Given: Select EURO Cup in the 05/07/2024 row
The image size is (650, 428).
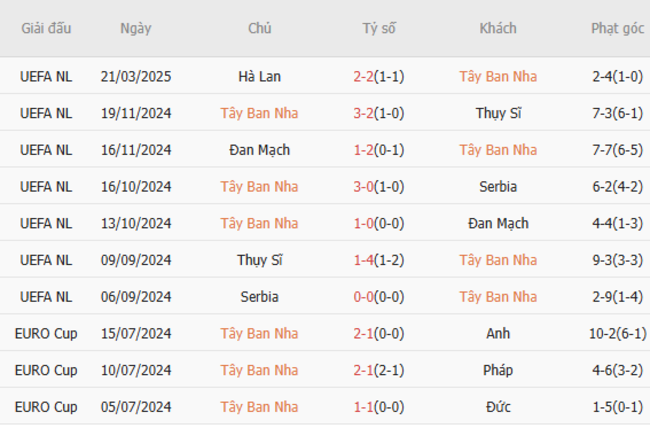Looking at the screenshot, I should 46,407.
